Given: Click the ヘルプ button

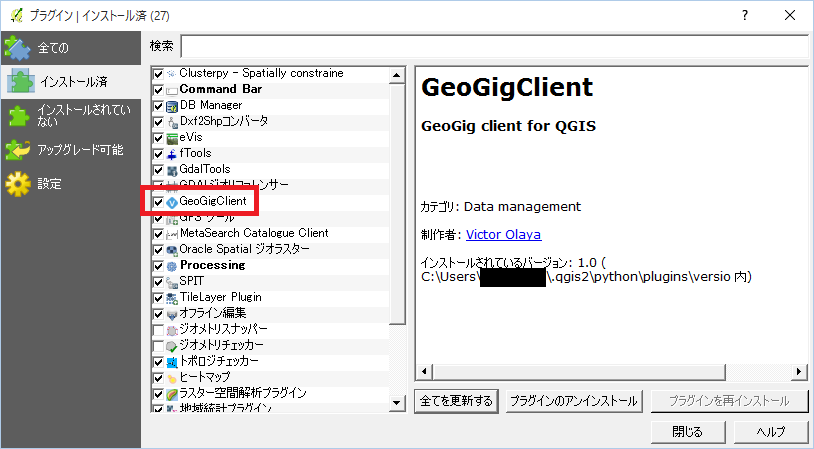Looking at the screenshot, I should click(x=771, y=432).
